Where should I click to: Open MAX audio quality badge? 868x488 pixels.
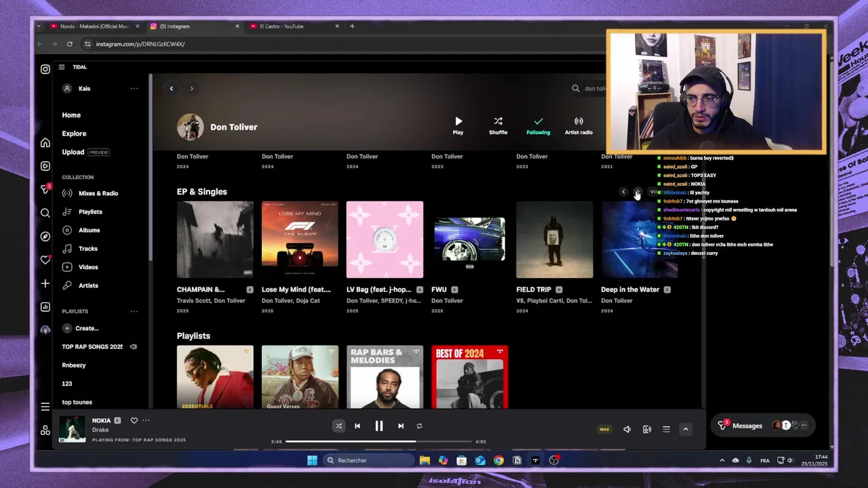[604, 429]
